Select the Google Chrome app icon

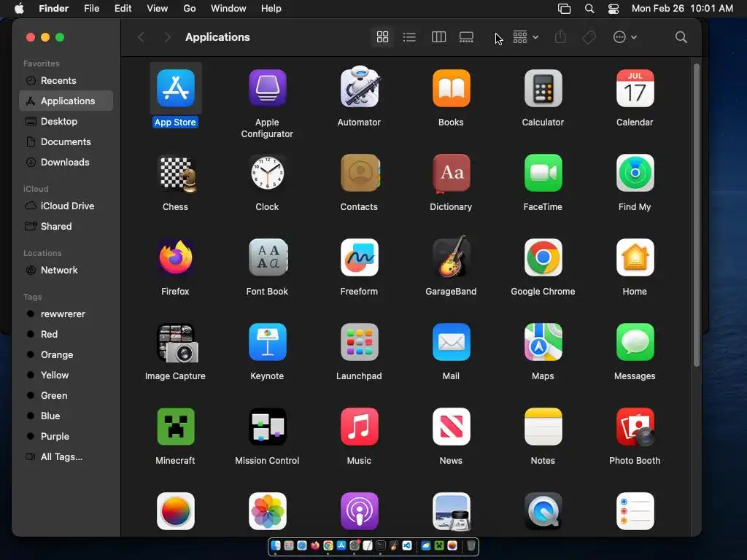(543, 257)
